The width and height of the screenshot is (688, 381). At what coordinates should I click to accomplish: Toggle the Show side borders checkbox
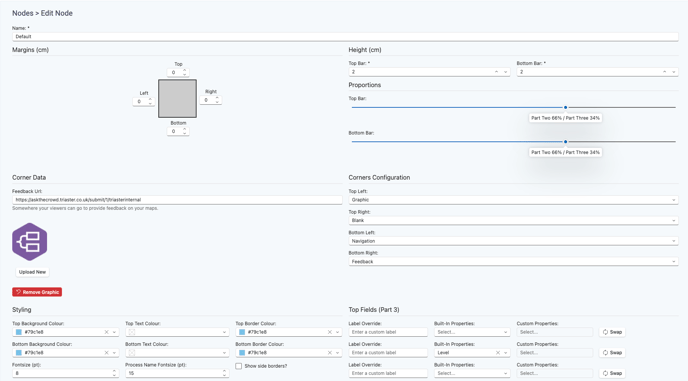click(239, 366)
